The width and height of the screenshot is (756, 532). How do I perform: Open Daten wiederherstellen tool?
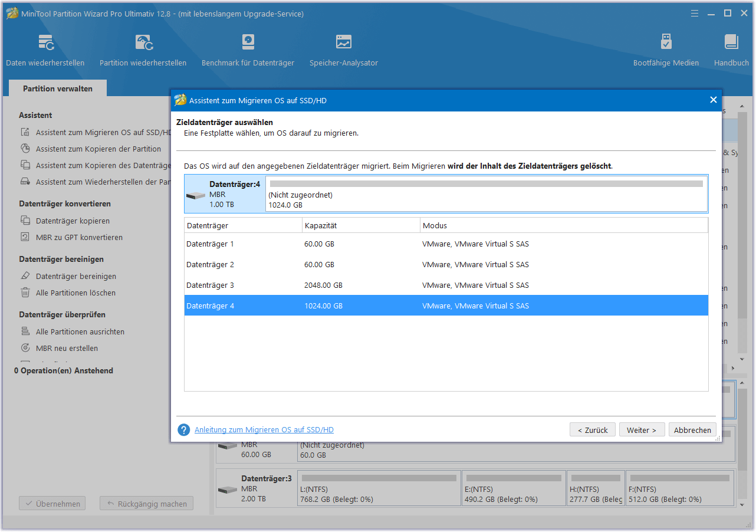(x=45, y=51)
